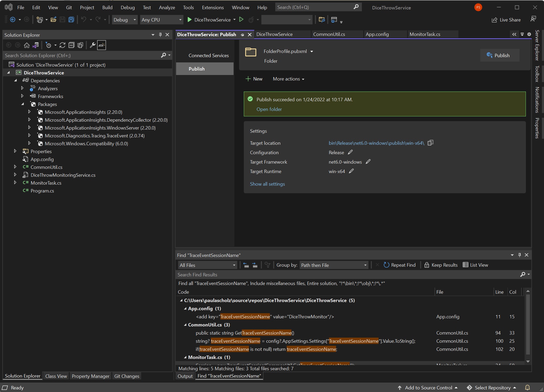Edit the Configuration Release pencil icon
544x392 pixels.
(350, 152)
